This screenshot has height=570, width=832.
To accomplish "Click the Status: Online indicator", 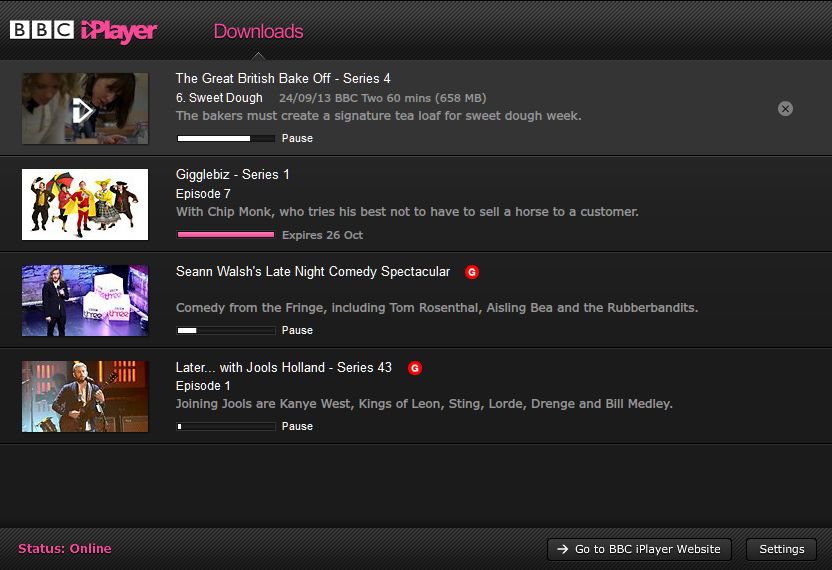I will (65, 548).
